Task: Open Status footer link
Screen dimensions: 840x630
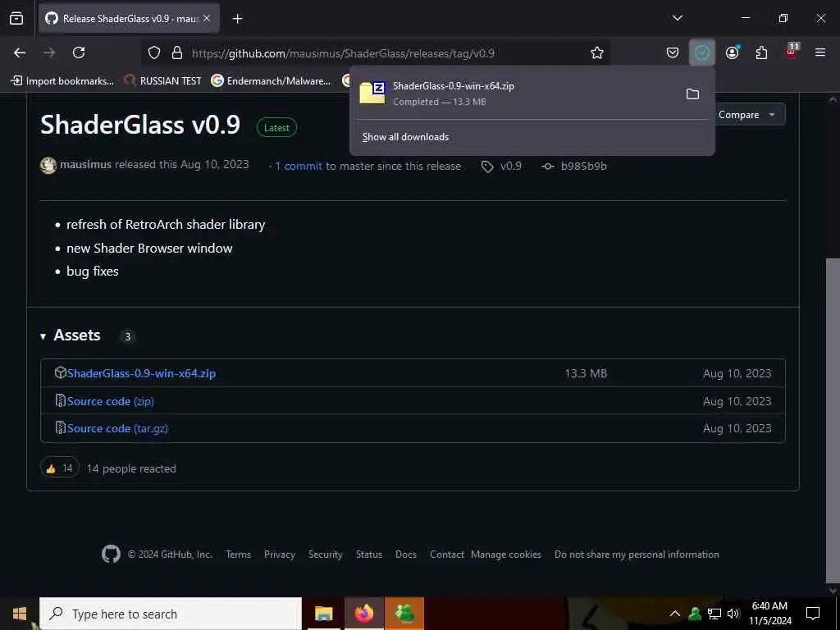Action: pyautogui.click(x=369, y=555)
